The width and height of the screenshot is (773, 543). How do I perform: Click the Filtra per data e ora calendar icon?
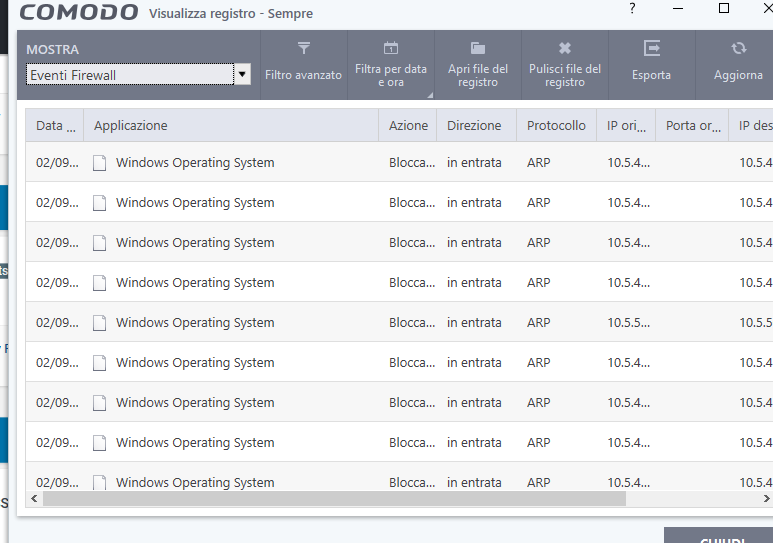tap(391, 48)
